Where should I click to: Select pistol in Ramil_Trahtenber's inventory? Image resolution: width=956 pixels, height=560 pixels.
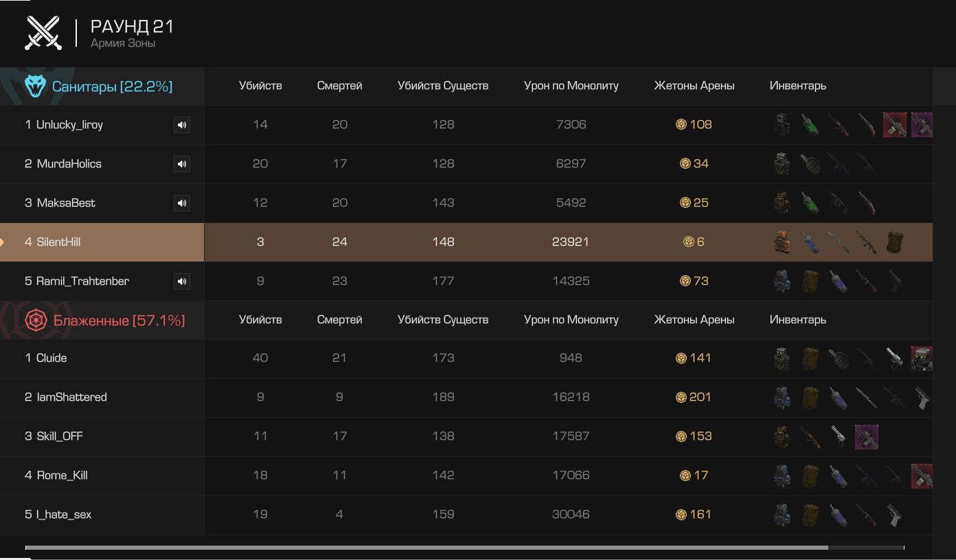895,281
